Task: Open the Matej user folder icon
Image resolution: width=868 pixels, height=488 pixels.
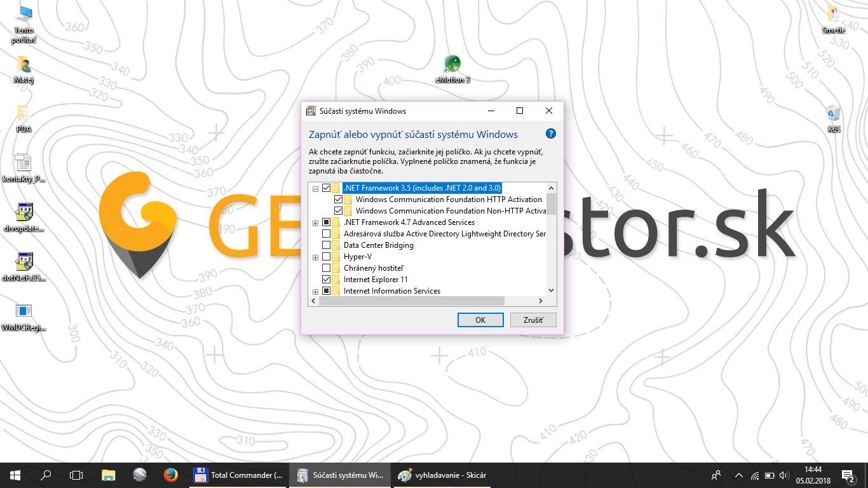Action: [x=24, y=69]
